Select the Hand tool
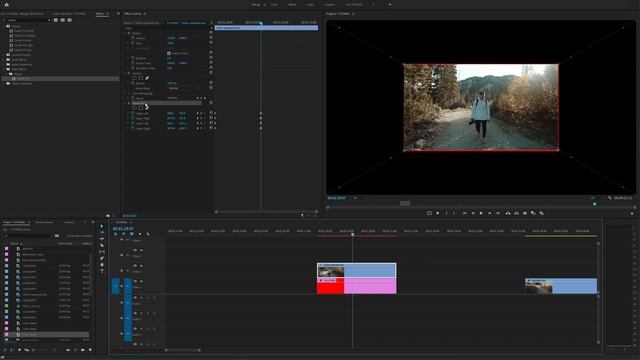 coord(102,264)
